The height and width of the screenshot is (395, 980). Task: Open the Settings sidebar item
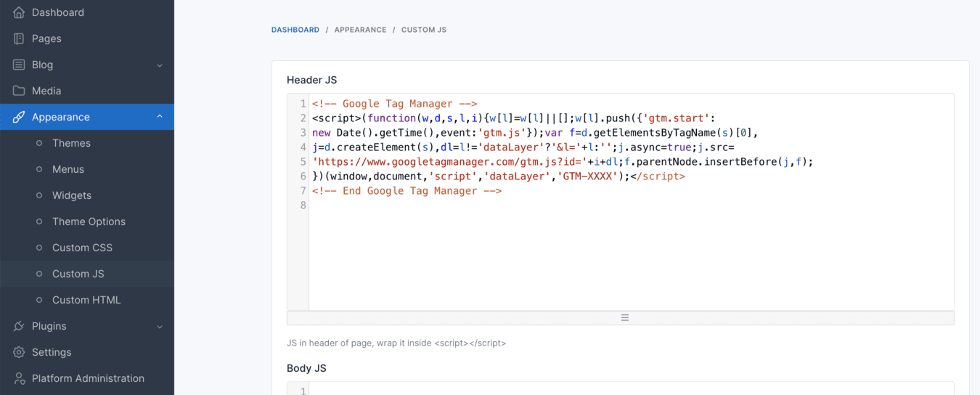(87, 352)
